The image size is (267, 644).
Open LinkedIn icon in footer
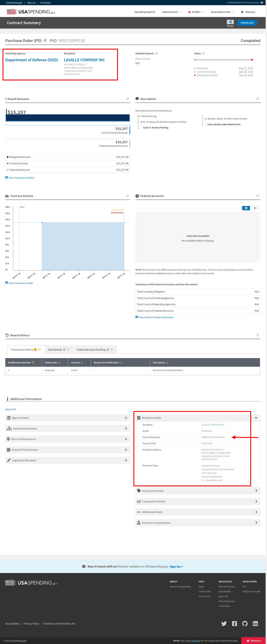point(255,624)
